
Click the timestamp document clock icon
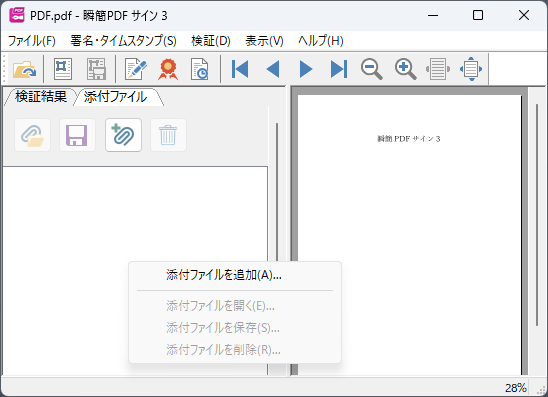point(200,69)
